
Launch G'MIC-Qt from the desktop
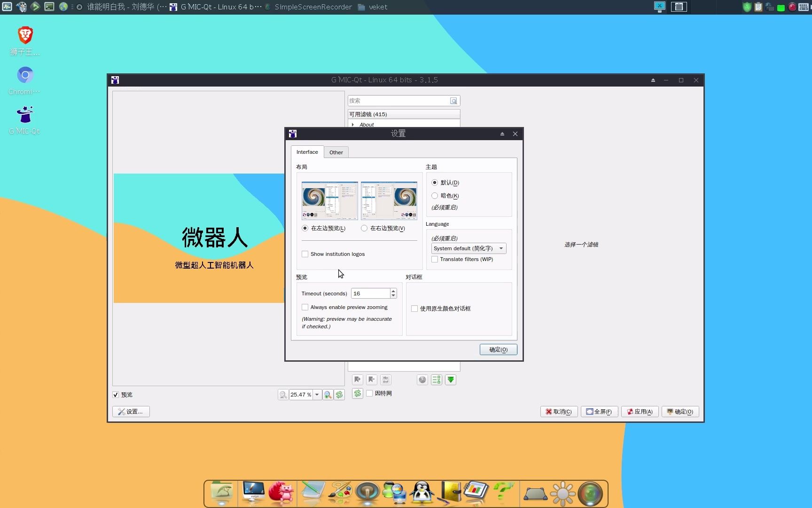24,114
